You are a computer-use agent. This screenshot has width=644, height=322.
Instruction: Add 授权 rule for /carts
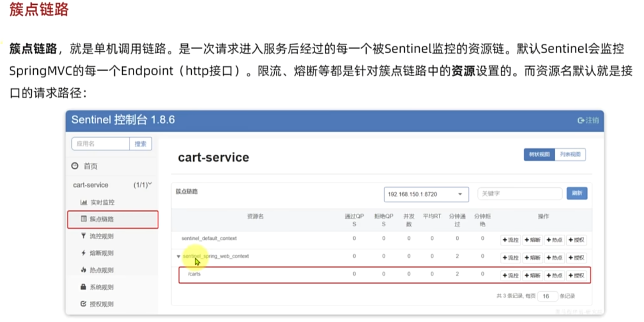tap(576, 275)
